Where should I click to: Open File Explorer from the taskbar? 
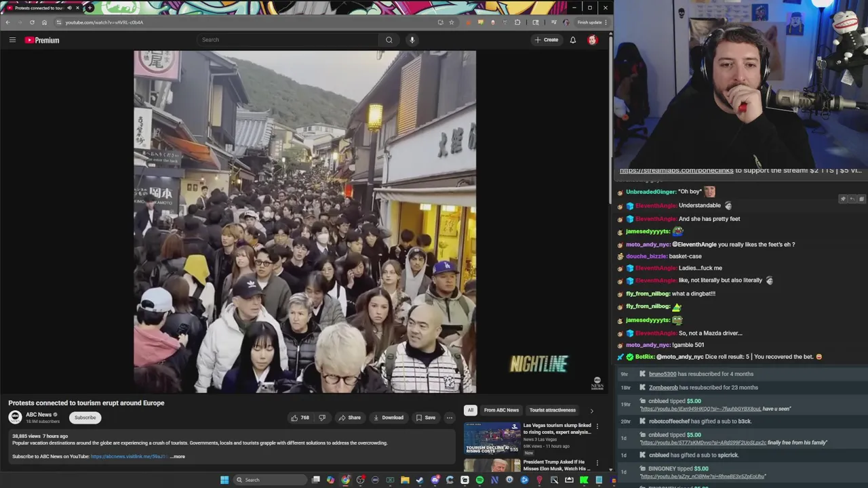click(x=405, y=480)
